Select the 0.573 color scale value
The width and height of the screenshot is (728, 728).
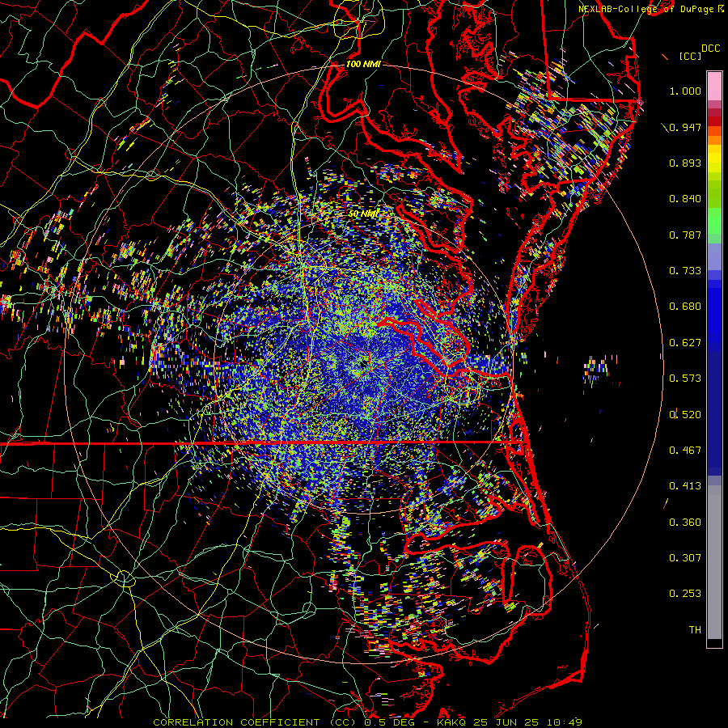[685, 379]
